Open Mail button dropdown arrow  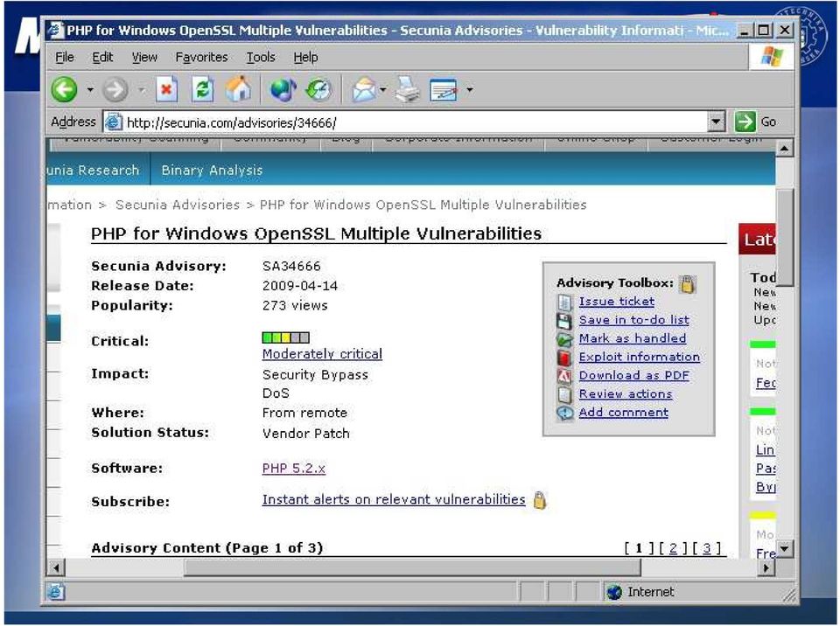coord(383,90)
